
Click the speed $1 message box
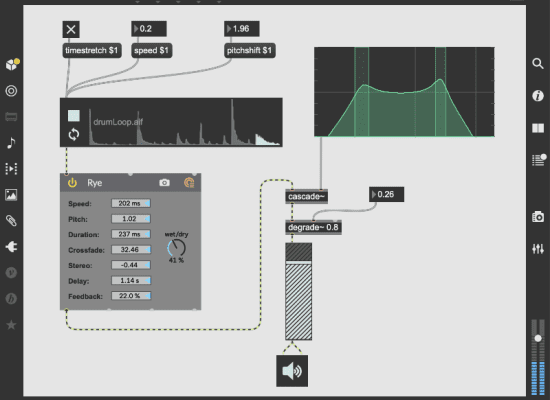152,51
